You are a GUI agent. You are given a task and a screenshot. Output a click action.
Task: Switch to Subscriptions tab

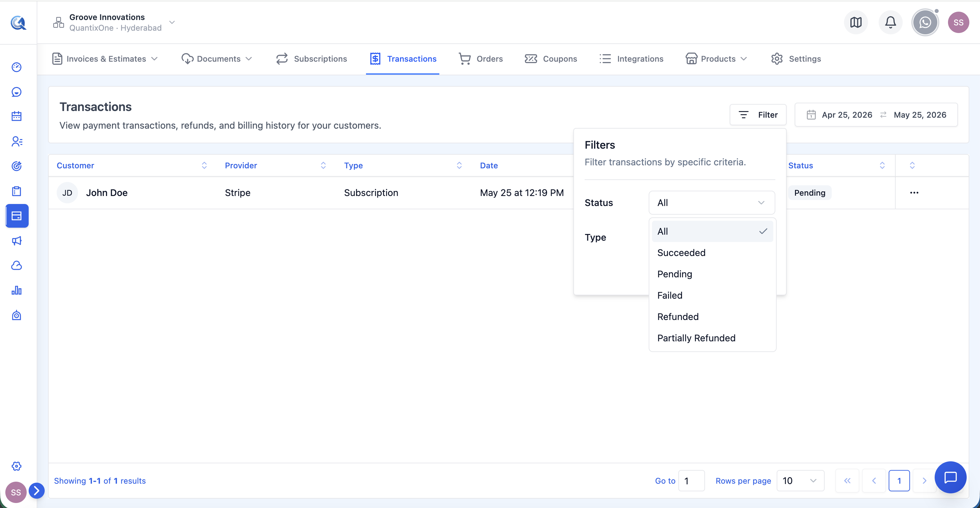[x=312, y=59]
